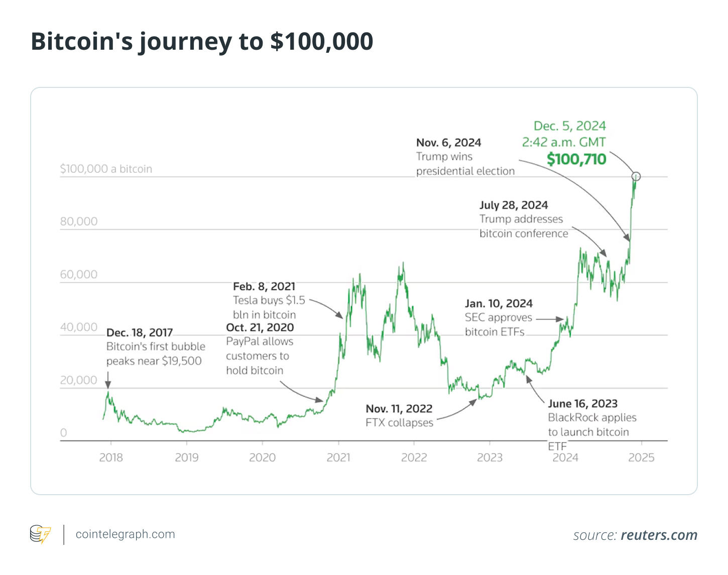Click the Oct. 21, 2020 PayPal annotation
The image size is (728, 575).
[x=260, y=349]
